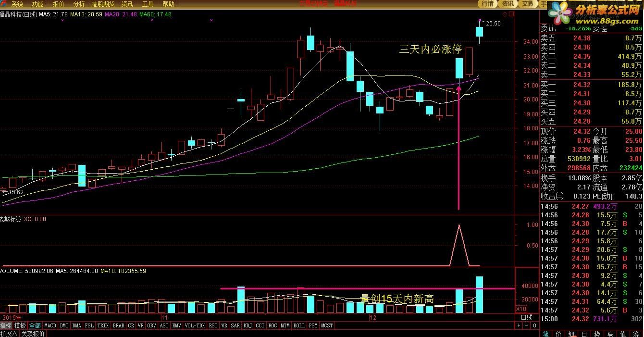
Task: Switch to the CR indicator
Action: [x=131, y=325]
